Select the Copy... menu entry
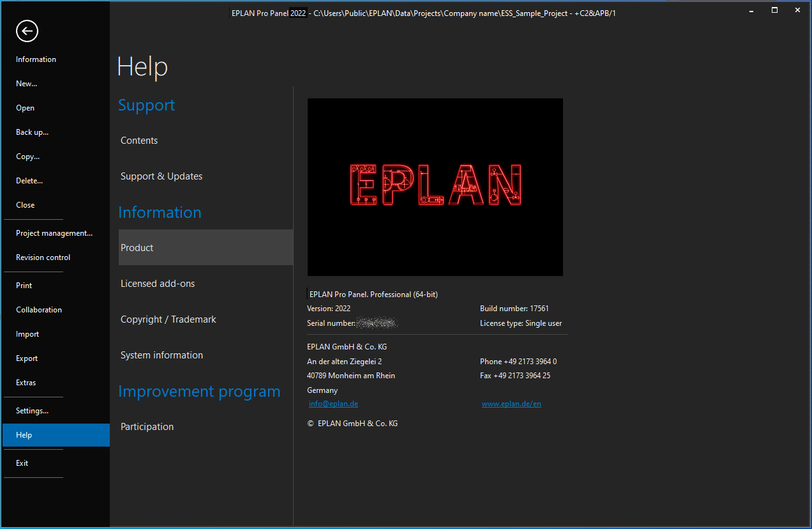This screenshot has width=812, height=529. [28, 157]
